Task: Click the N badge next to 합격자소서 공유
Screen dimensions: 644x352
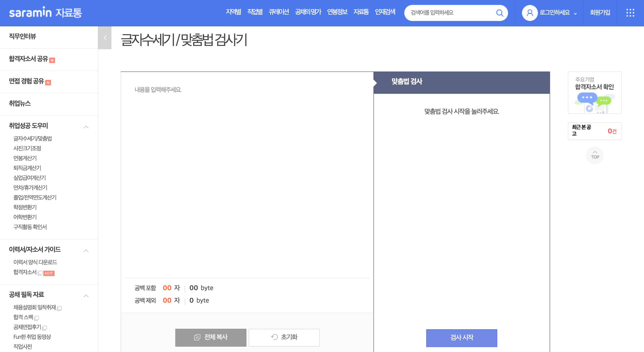Action: 52,60
